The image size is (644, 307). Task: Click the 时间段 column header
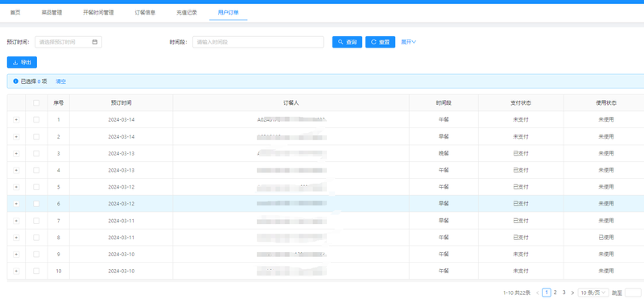point(444,103)
